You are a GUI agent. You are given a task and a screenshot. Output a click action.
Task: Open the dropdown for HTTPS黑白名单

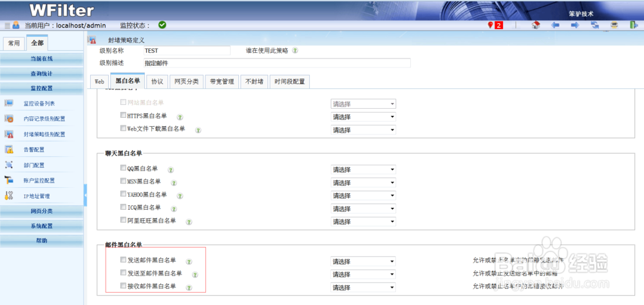(x=363, y=117)
